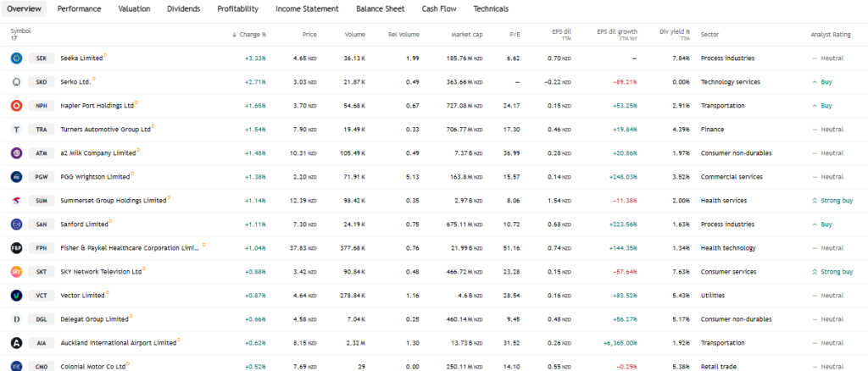
Task: Open Turners Automotive Group Ltd name link
Action: click(x=105, y=130)
